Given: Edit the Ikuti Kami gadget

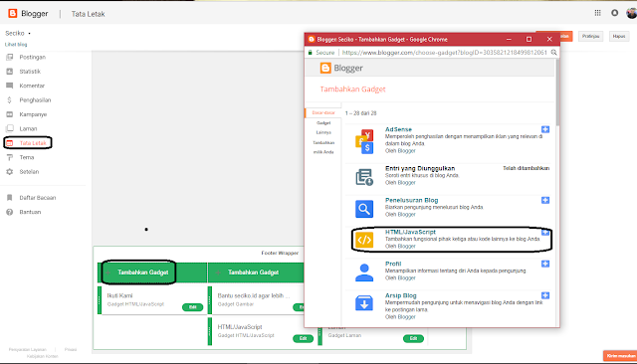Looking at the screenshot, I should click(192, 307).
